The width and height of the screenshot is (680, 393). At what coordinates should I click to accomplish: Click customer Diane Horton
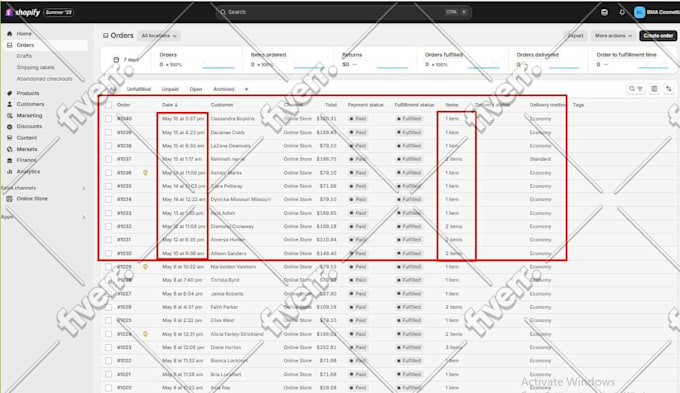(x=226, y=347)
